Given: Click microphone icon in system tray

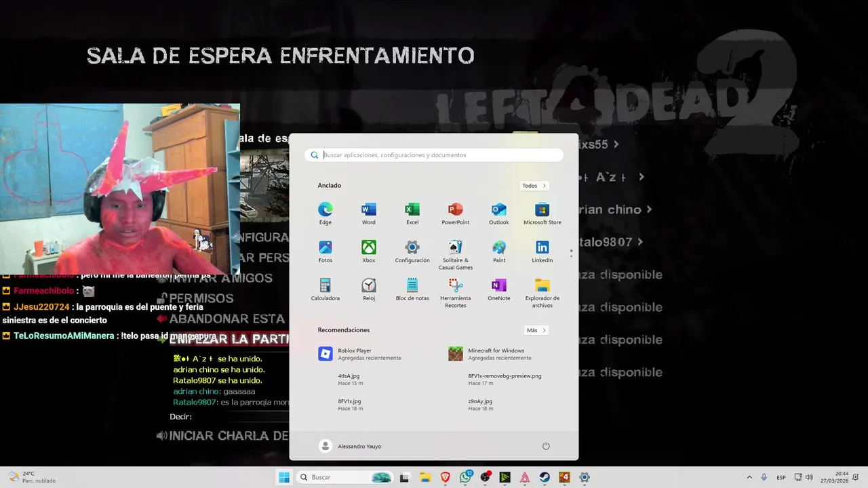Looking at the screenshot, I should [x=764, y=477].
